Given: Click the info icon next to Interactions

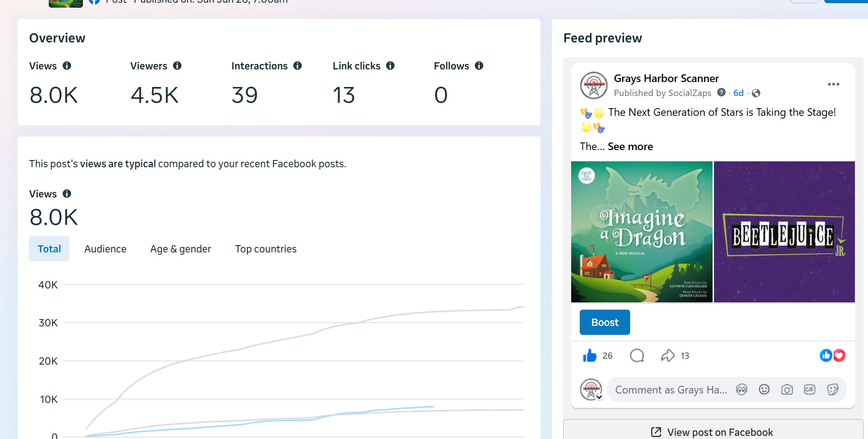Looking at the screenshot, I should tap(298, 66).
